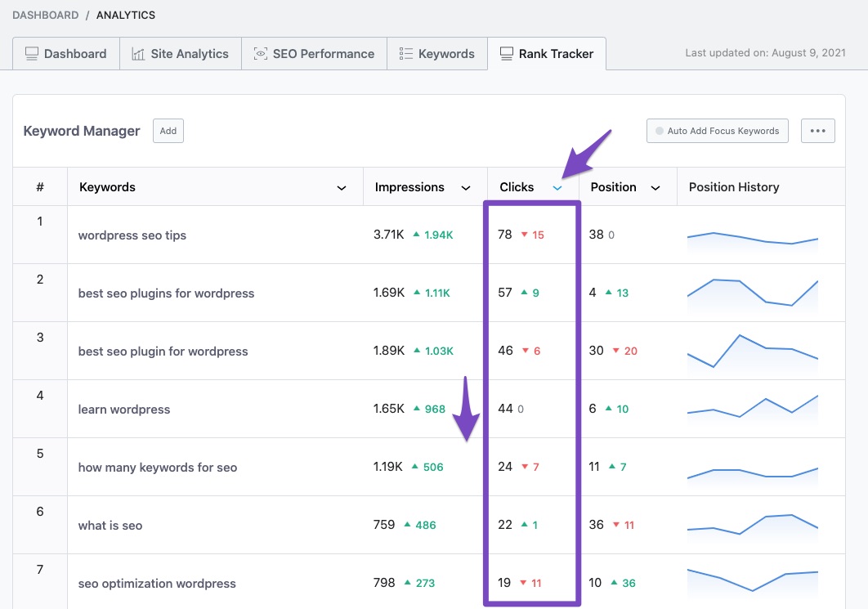The height and width of the screenshot is (609, 868).
Task: Open the Position sort dropdown
Action: pos(655,187)
